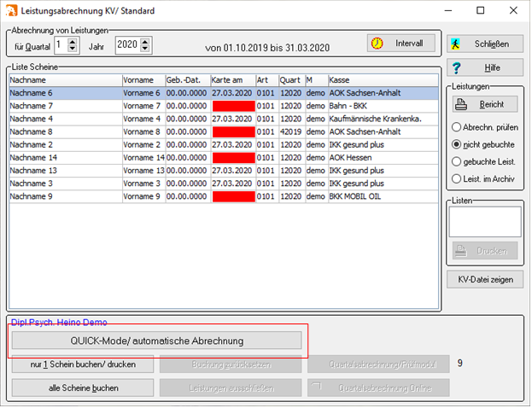532x408 pixels.
Task: Sort by Kasse column header
Action: [383, 80]
